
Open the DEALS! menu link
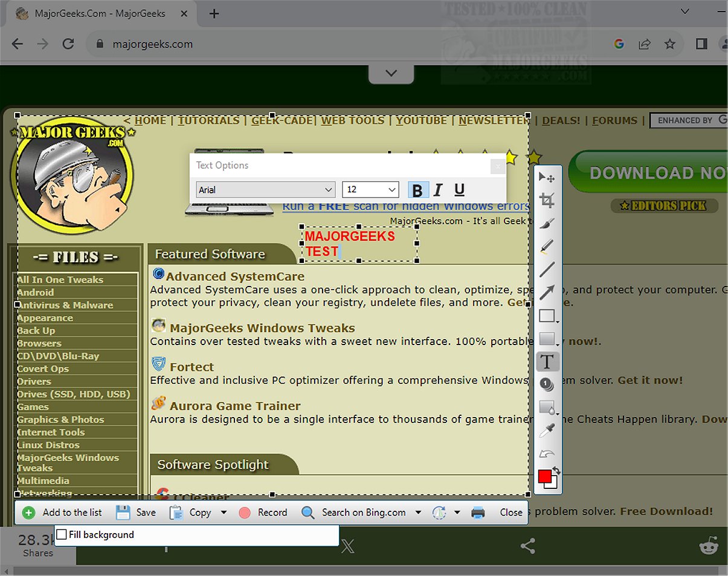pos(561,120)
